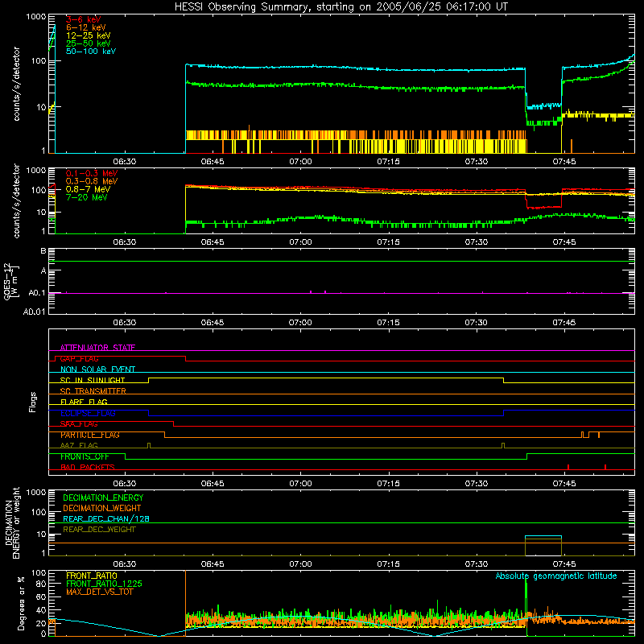Select the 3-6 keV legend entry

83,19
